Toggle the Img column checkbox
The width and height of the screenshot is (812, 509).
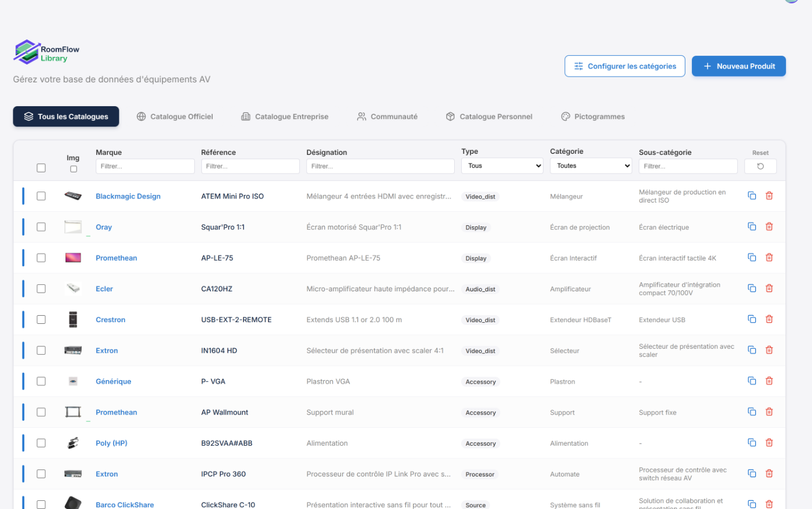(74, 169)
